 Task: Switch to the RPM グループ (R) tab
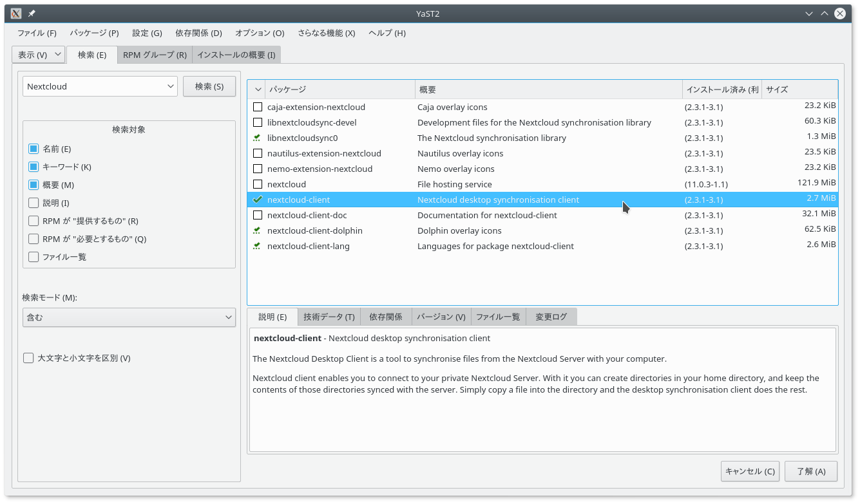click(155, 55)
